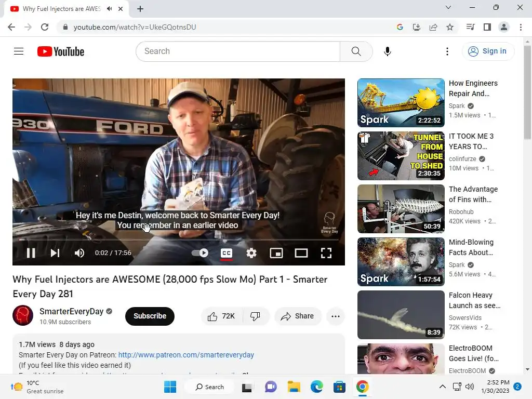532x399 pixels.
Task: Click the YouTube search input field
Action: (x=238, y=51)
